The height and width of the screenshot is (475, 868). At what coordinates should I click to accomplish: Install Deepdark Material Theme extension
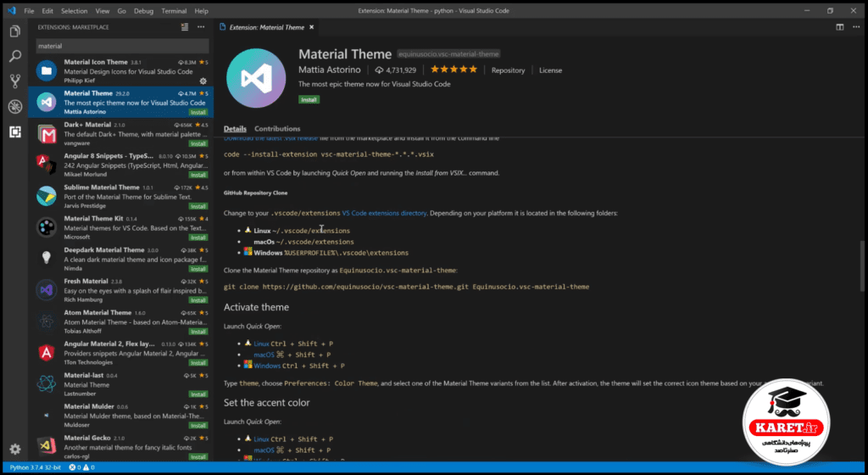click(x=198, y=269)
